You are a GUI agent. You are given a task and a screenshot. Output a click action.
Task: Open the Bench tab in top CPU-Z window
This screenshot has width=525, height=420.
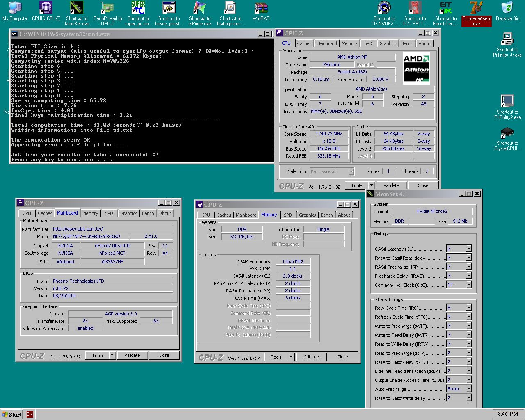coord(407,43)
